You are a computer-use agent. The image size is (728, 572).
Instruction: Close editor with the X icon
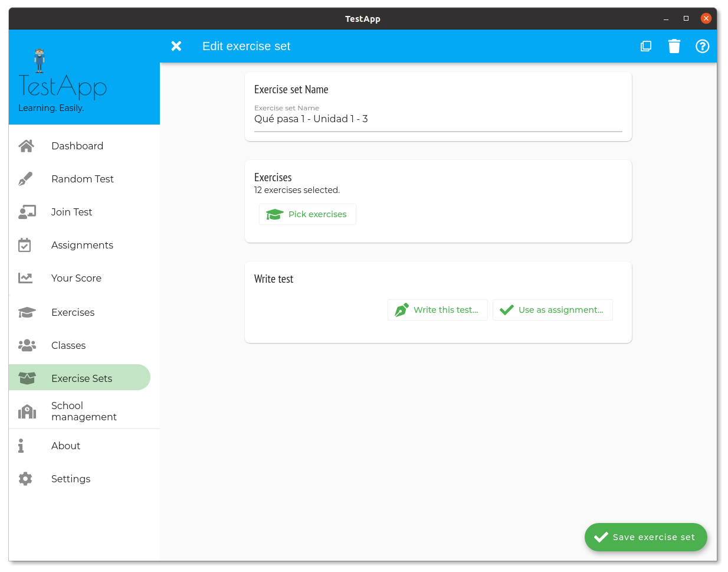click(176, 46)
